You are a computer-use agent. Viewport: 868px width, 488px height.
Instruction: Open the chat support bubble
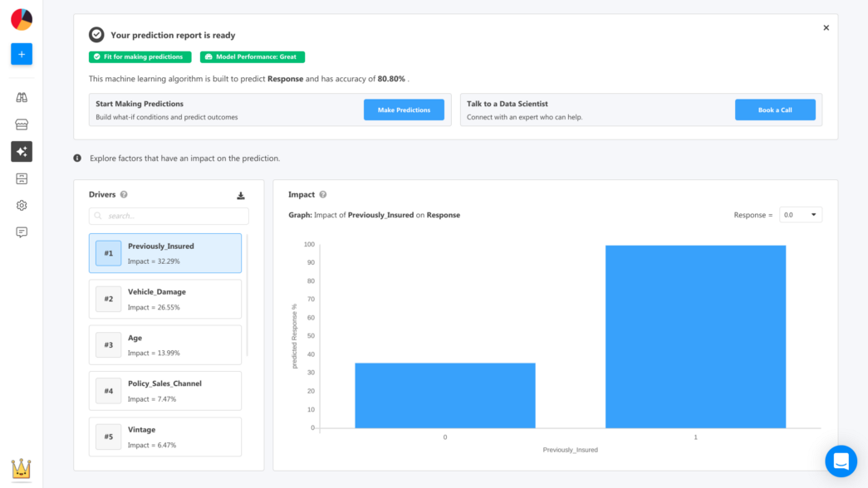coord(841,461)
